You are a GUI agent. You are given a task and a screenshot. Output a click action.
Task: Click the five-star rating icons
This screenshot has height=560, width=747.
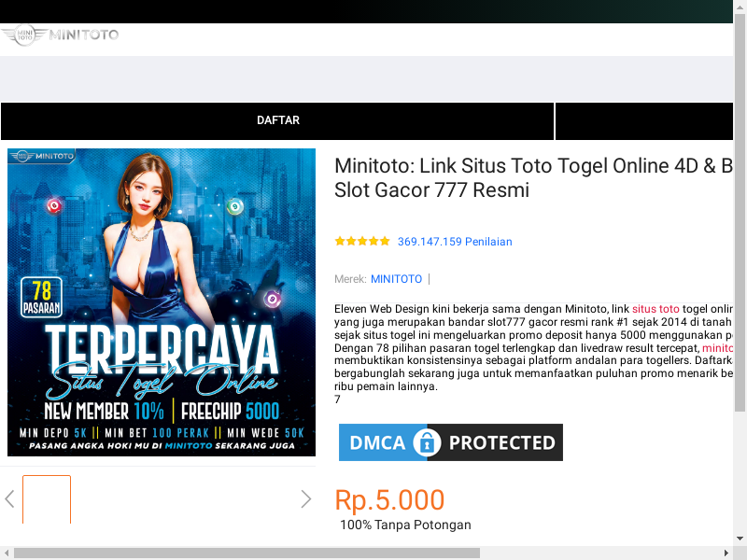tap(362, 242)
